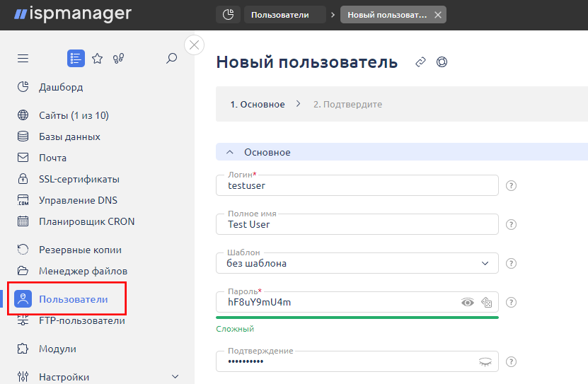
Task: Select step 1. Основное
Action: [x=258, y=104]
